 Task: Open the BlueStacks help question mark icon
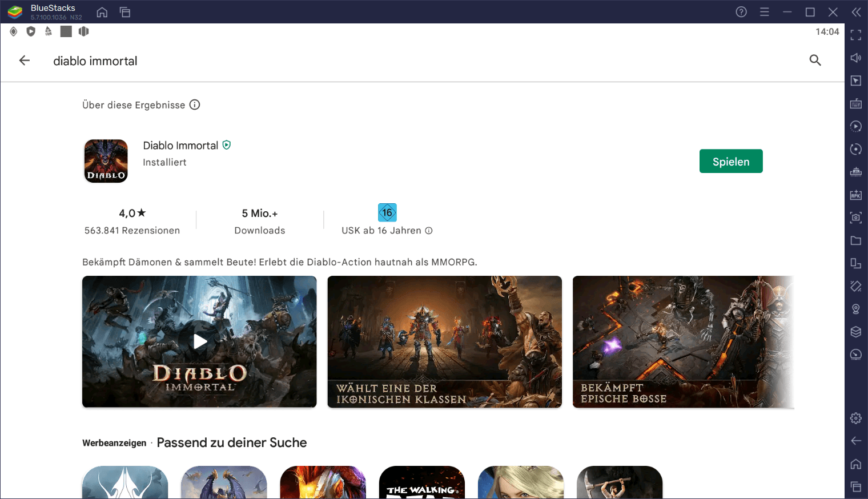click(741, 12)
